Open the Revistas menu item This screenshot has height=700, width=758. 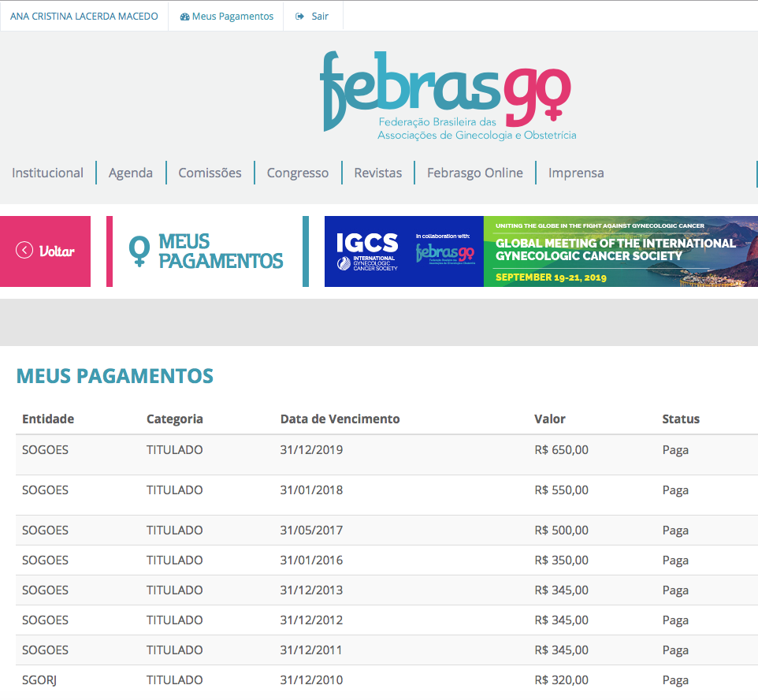pos(377,173)
